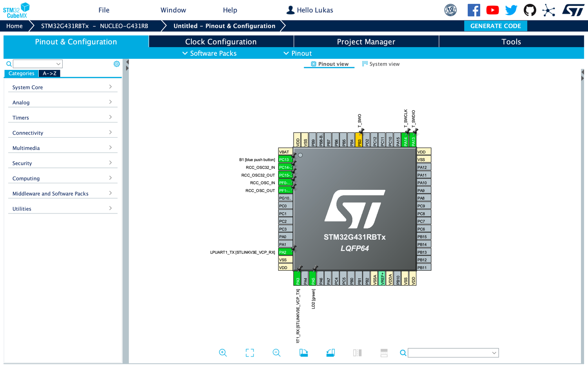This screenshot has height=368, width=588.
Task: Open the Pinout dropdown menu
Action: [298, 53]
